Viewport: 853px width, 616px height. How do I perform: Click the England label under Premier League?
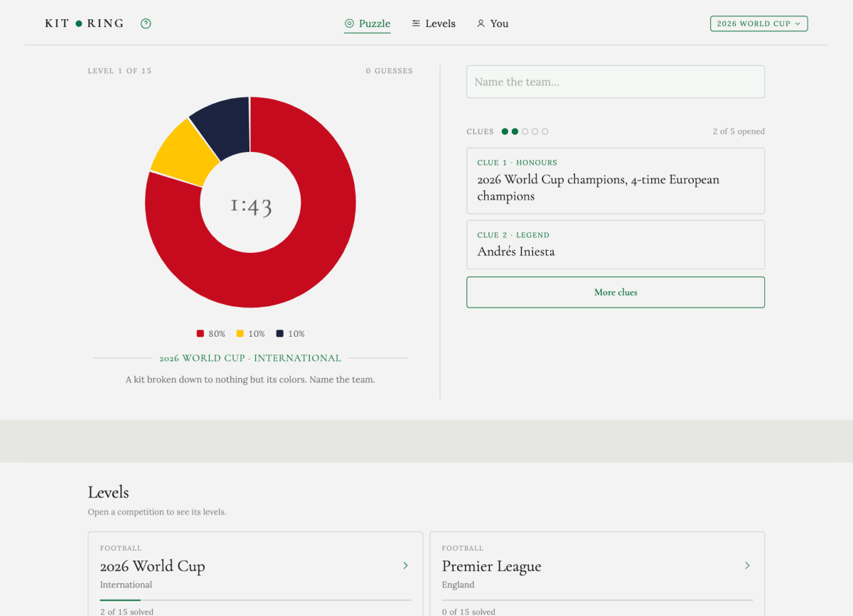[x=458, y=585]
